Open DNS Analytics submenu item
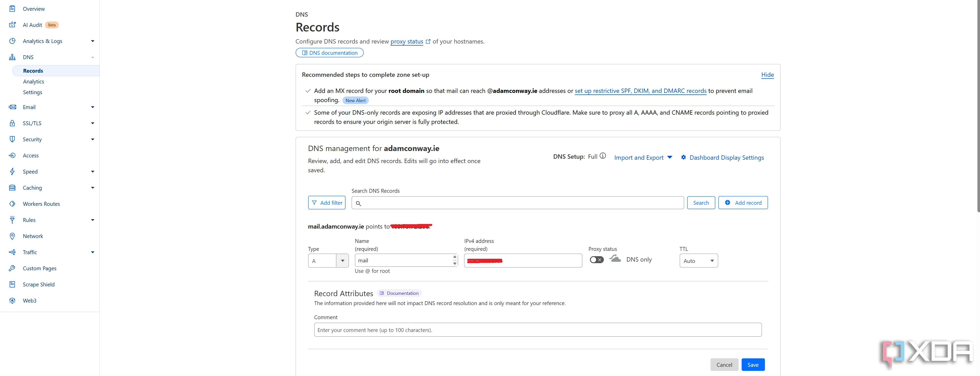The width and height of the screenshot is (980, 376). click(x=34, y=81)
